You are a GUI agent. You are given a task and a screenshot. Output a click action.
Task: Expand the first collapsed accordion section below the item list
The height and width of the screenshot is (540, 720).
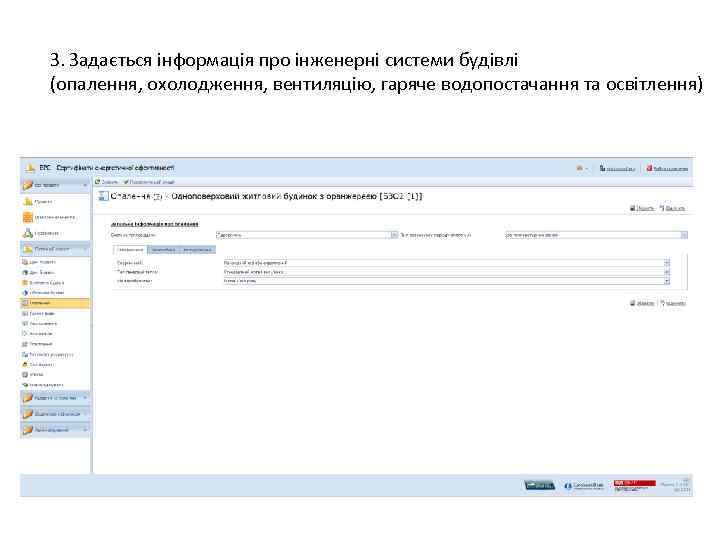click(55, 398)
